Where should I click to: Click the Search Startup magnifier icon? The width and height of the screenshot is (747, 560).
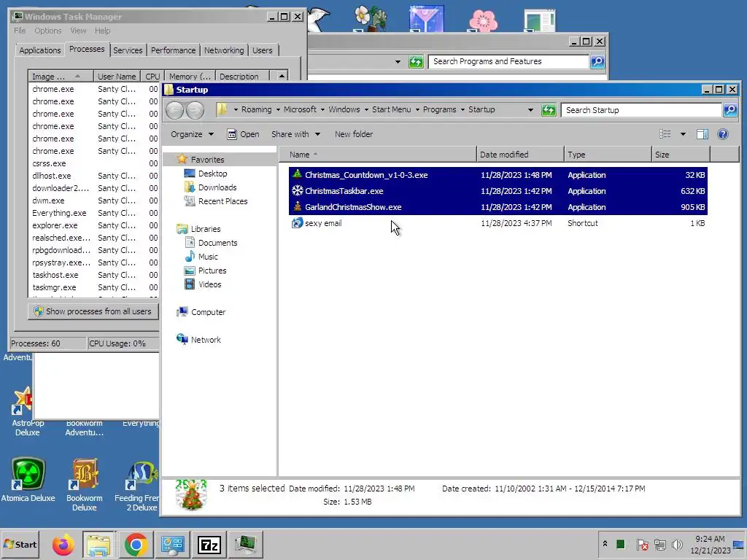(730, 110)
